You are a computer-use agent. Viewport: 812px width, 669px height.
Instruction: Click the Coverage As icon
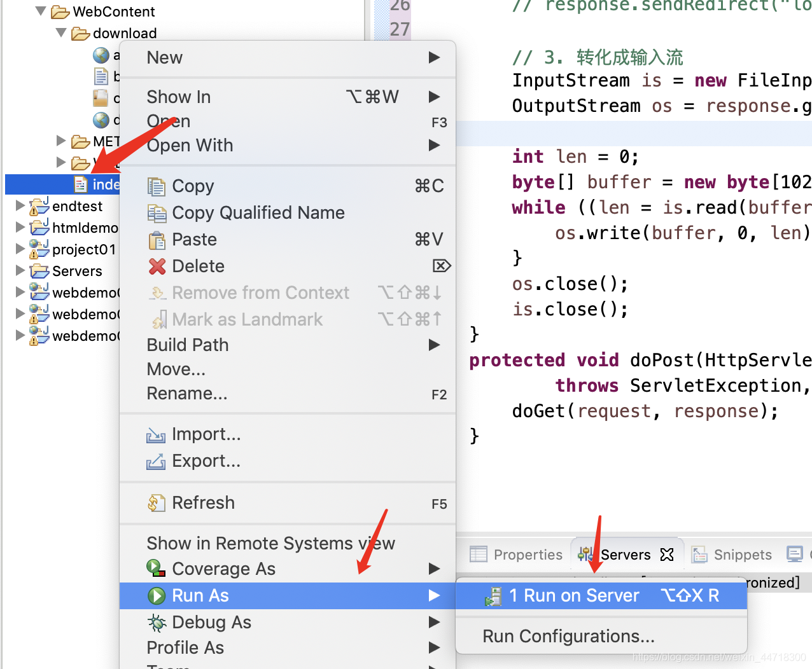[157, 569]
